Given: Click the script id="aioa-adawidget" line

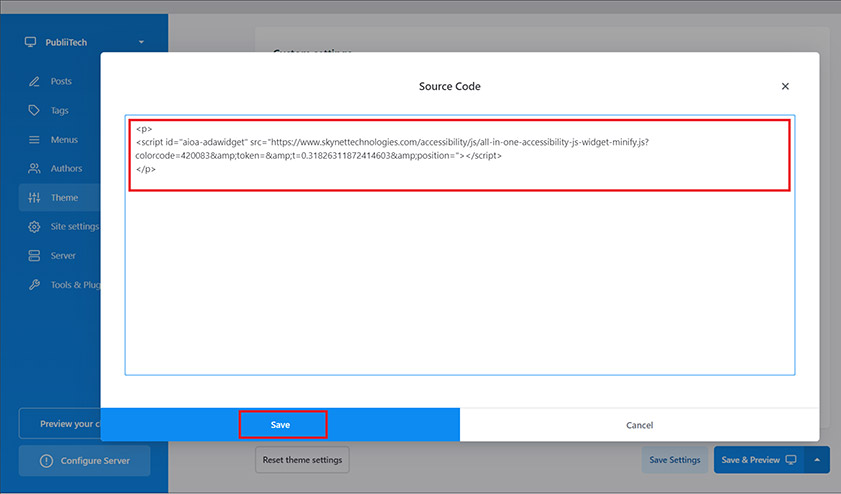Looking at the screenshot, I should pyautogui.click(x=392, y=142).
